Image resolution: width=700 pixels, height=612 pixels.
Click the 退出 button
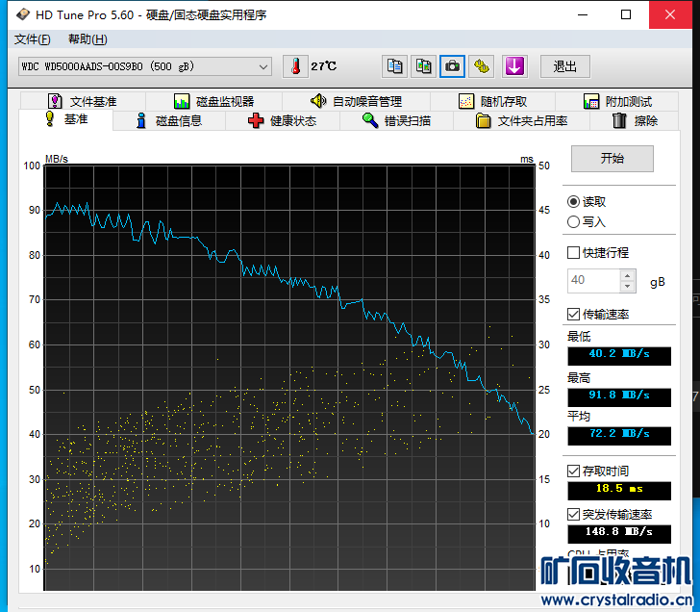pyautogui.click(x=564, y=66)
